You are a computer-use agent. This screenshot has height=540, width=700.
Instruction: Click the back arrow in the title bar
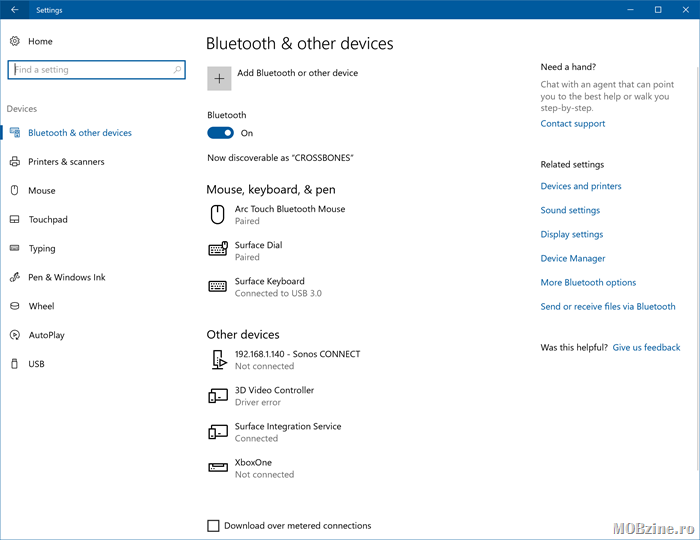point(14,10)
